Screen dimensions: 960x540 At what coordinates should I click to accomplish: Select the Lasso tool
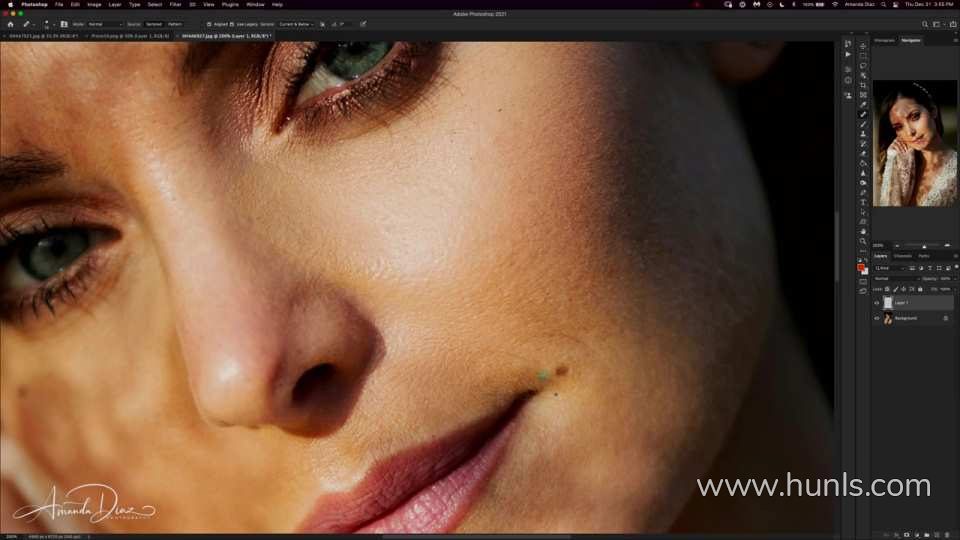coord(863,66)
